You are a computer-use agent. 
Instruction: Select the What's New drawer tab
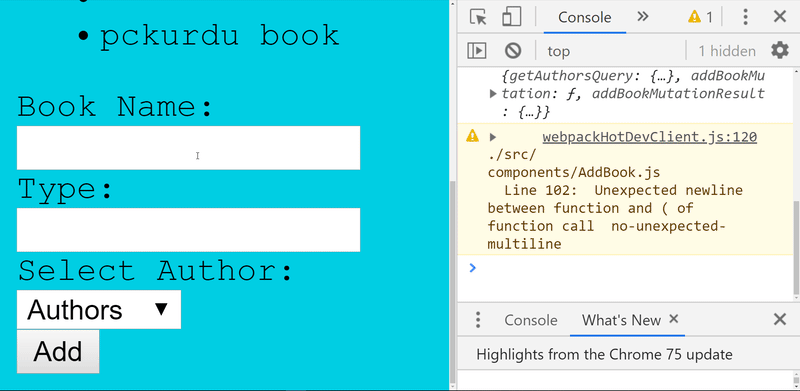(x=621, y=320)
